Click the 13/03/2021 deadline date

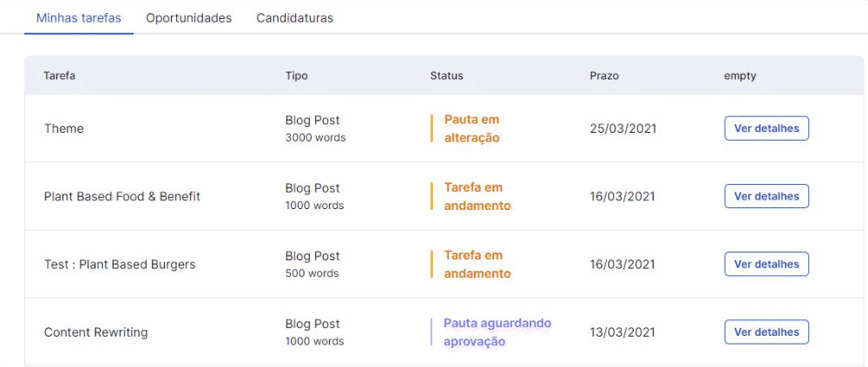623,332
